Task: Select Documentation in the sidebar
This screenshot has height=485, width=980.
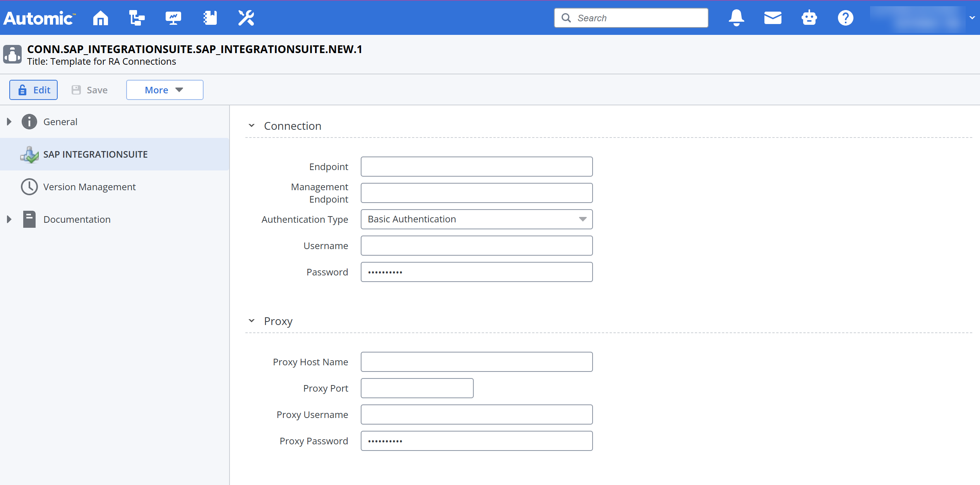Action: pos(77,219)
